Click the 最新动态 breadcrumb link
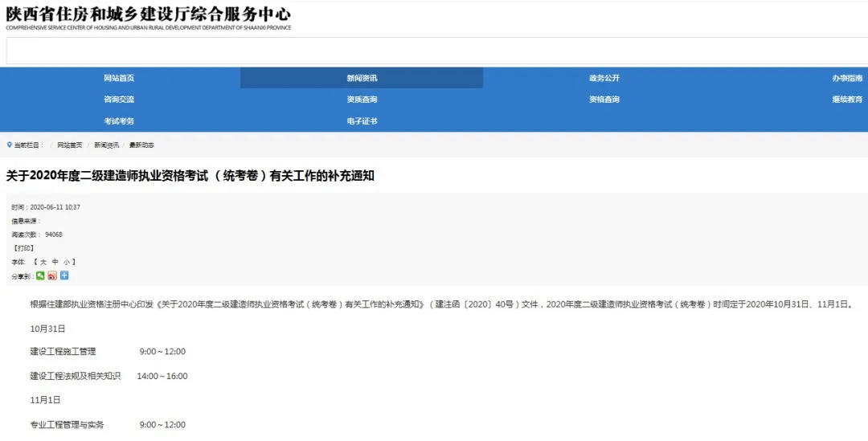This screenshot has height=441, width=868. click(141, 145)
